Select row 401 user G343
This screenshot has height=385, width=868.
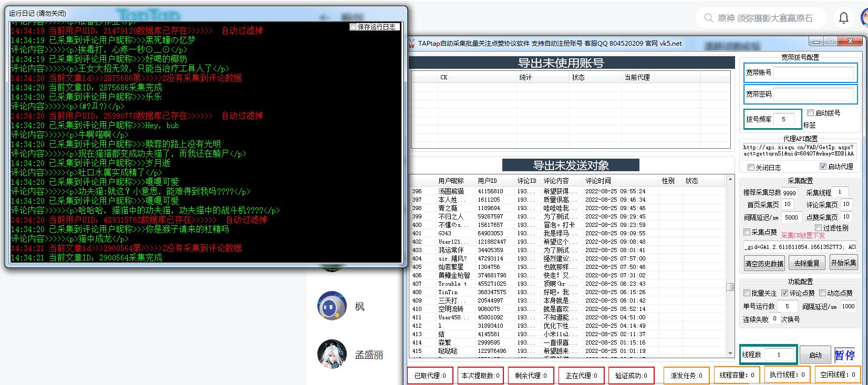coord(445,233)
